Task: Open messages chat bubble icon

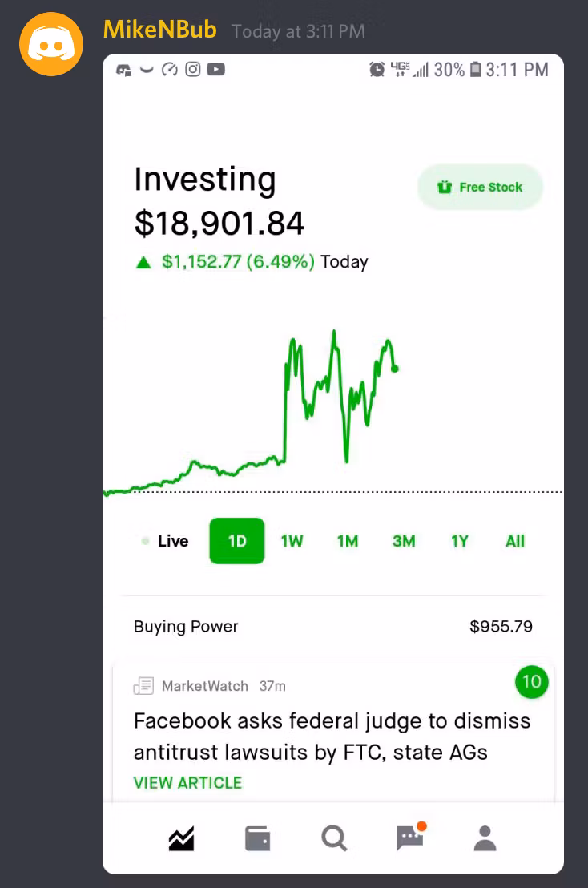Action: click(x=410, y=838)
